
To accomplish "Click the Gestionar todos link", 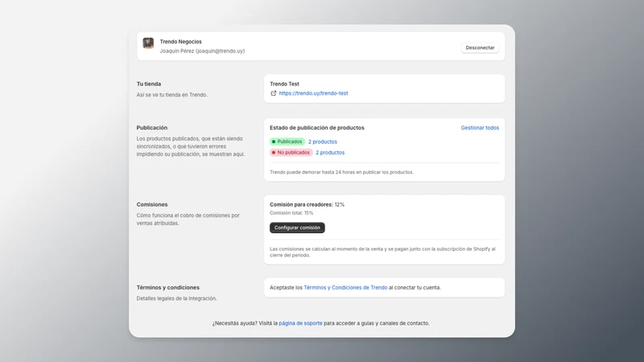I will 480,128.
